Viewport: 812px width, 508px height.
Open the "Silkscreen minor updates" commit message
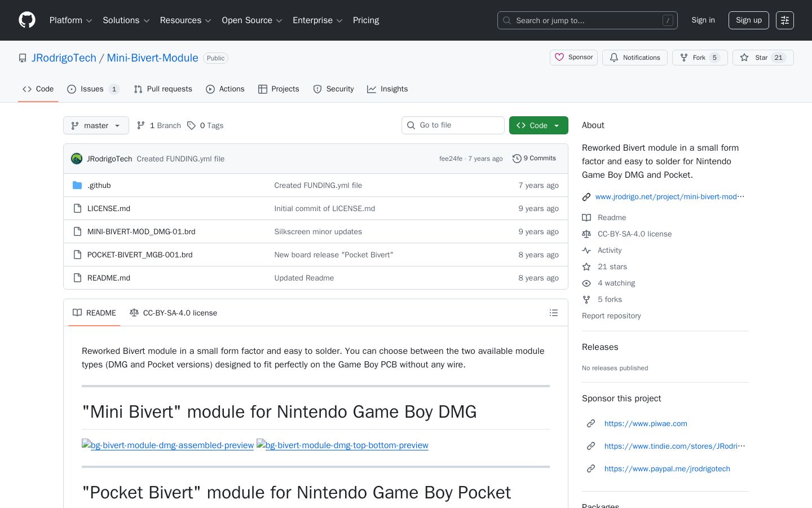pyautogui.click(x=318, y=231)
